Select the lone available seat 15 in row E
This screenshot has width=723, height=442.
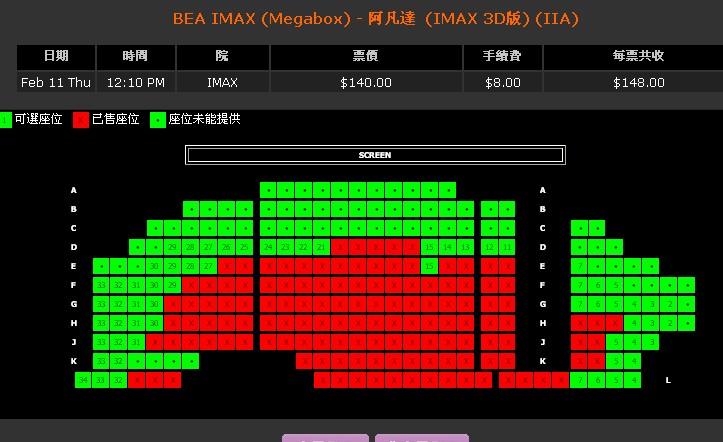click(x=430, y=266)
